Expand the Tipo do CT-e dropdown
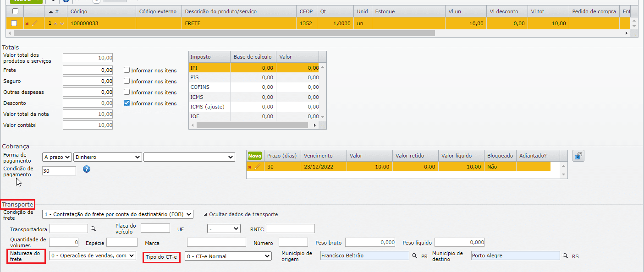The height and width of the screenshot is (272, 644). click(228, 256)
